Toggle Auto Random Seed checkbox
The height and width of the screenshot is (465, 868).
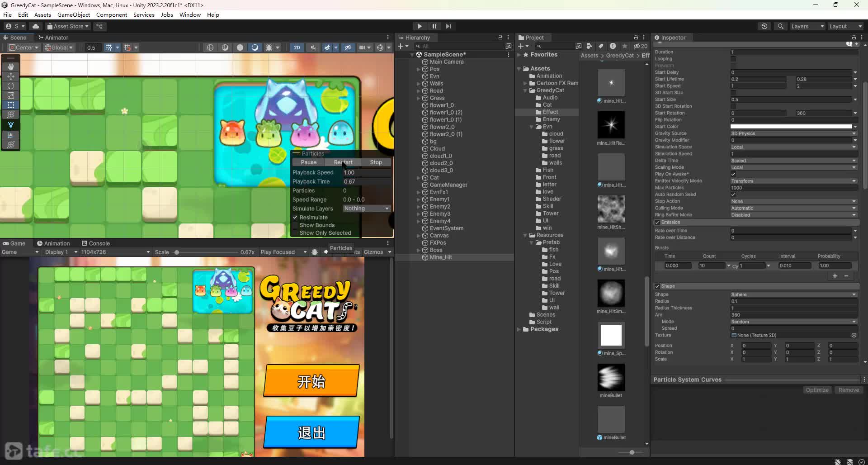coord(733,195)
